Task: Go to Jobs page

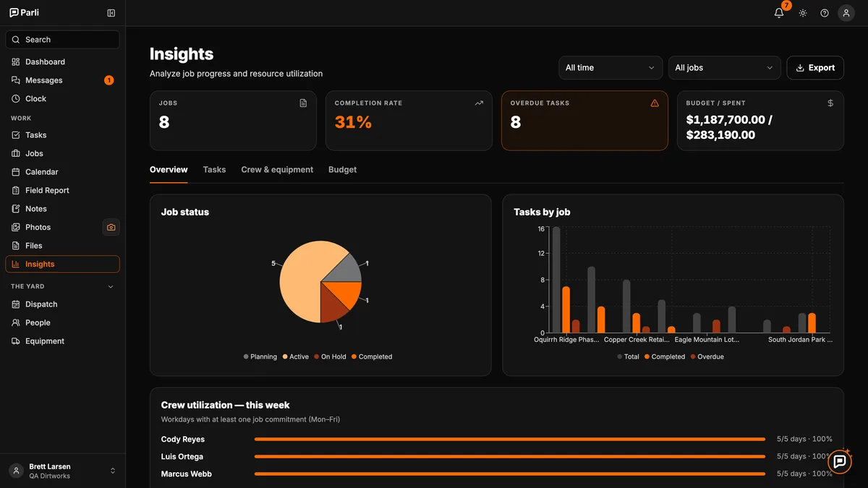Action: point(62,153)
